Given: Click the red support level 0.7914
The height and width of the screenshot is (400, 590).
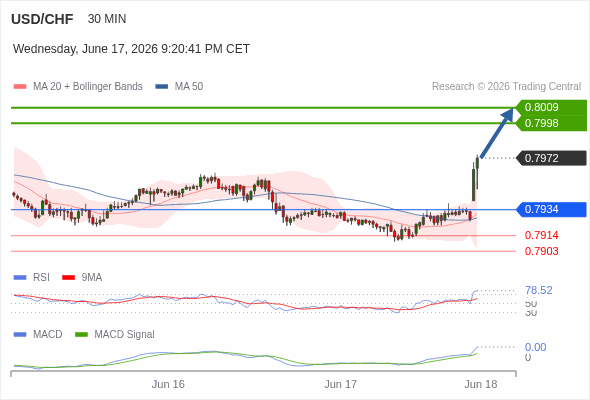Looking at the screenshot, I should coord(541,236).
